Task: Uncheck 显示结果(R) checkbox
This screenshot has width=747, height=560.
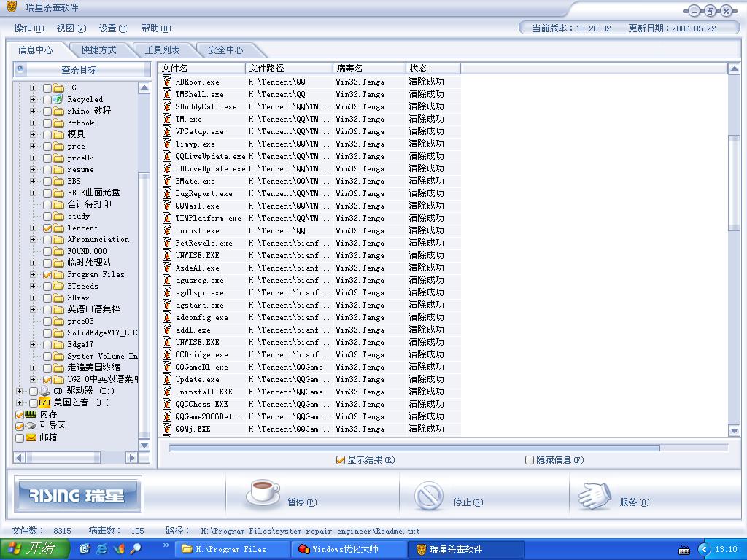Action: pos(340,460)
